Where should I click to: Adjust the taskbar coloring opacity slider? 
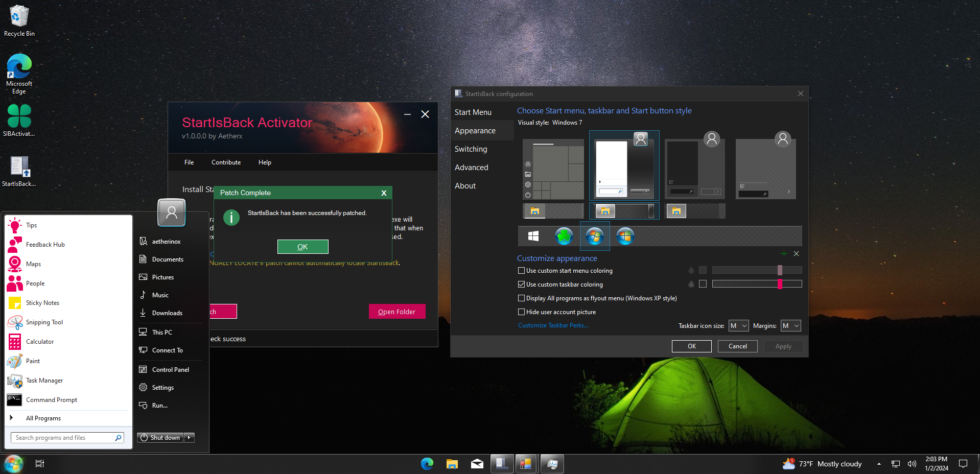[757, 284]
